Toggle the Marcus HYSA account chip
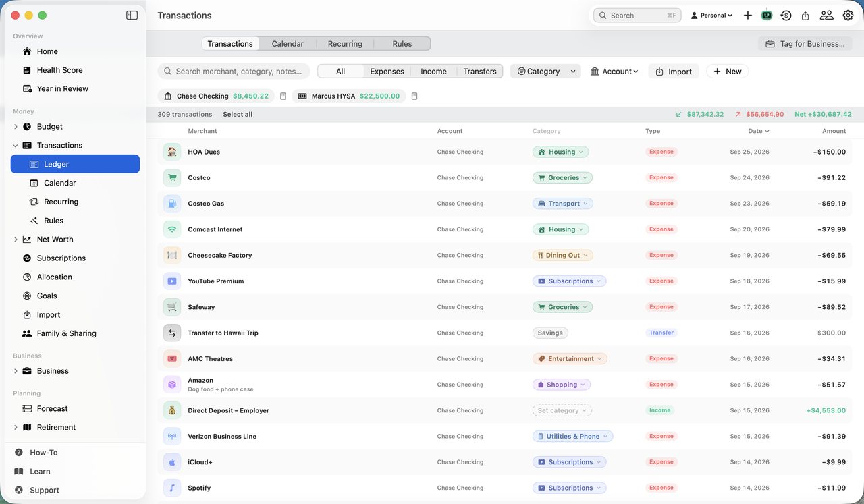Image resolution: width=864 pixels, height=504 pixels. (349, 96)
